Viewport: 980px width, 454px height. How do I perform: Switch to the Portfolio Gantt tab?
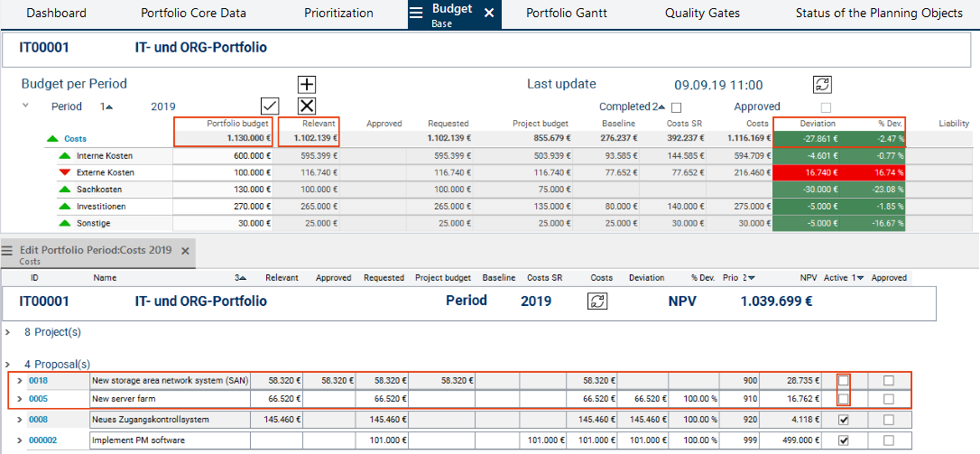[x=566, y=13]
